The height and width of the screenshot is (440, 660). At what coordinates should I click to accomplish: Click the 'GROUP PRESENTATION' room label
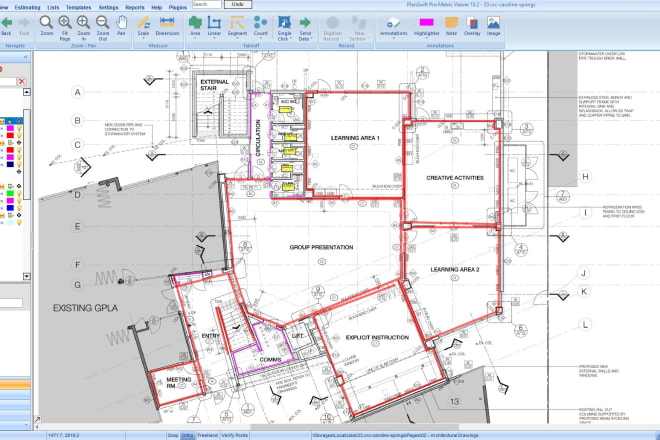(x=321, y=247)
